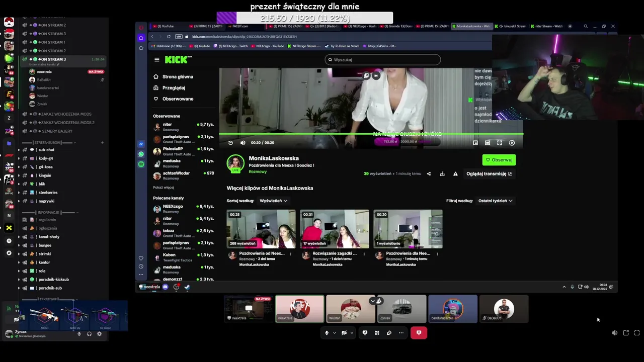644x362 pixels.
Task: Click Oglądaj transmisję link
Action: pos(489,174)
